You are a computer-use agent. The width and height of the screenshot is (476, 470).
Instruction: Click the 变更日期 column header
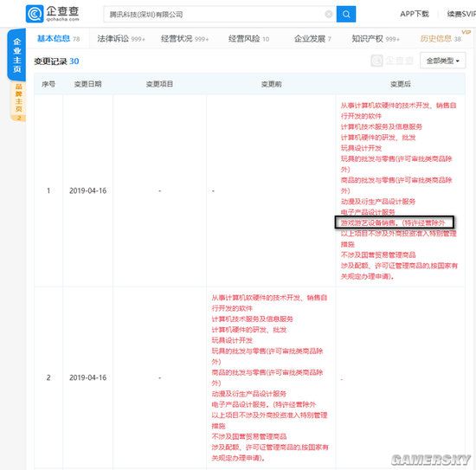point(88,84)
